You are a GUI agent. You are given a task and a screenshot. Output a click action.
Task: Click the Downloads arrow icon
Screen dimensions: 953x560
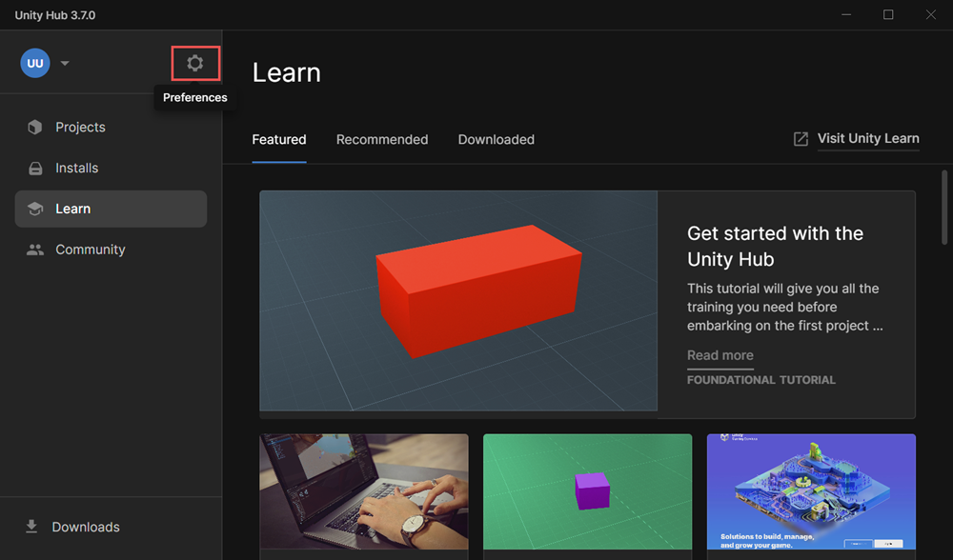tap(31, 527)
